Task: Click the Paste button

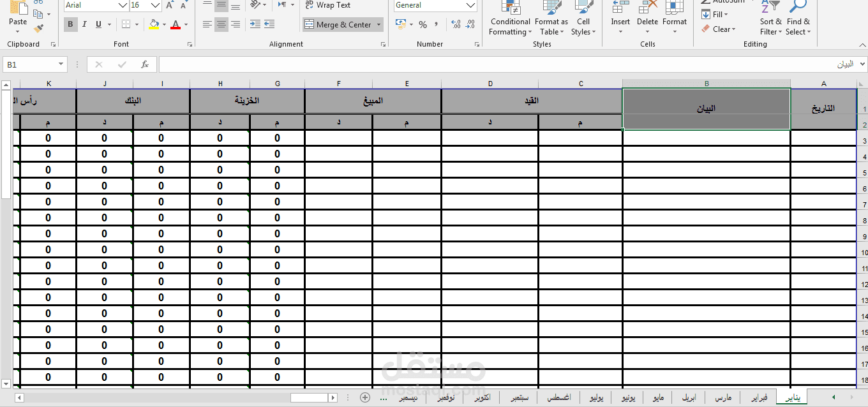Action: (x=18, y=15)
